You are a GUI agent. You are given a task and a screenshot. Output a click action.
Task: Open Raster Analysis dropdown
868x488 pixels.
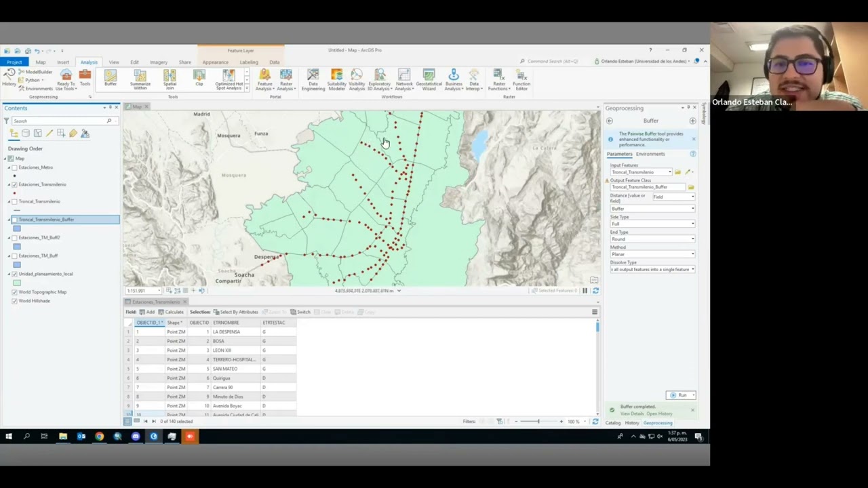coord(286,80)
